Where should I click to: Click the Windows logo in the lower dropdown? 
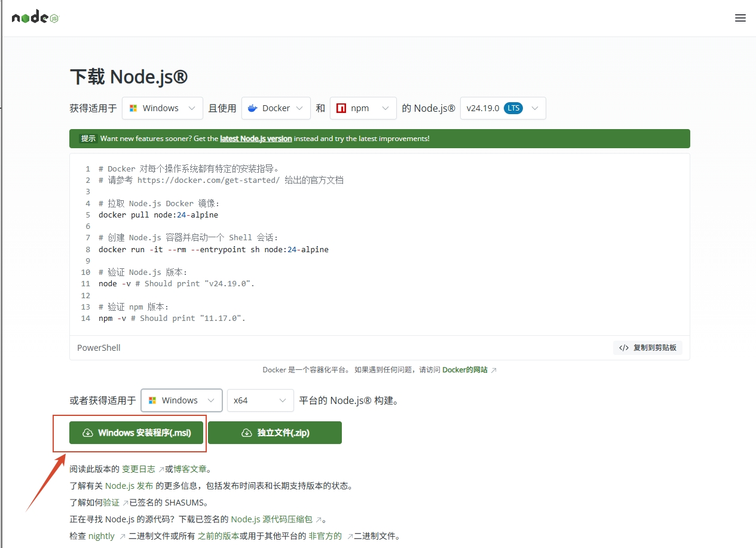[152, 400]
